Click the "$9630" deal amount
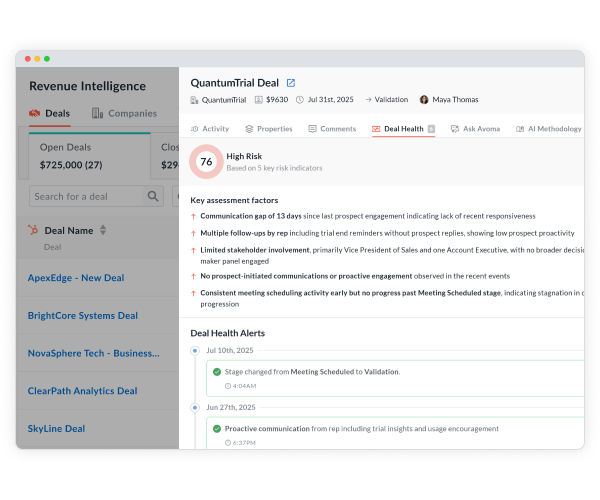The width and height of the screenshot is (600, 500). pyautogui.click(x=277, y=100)
